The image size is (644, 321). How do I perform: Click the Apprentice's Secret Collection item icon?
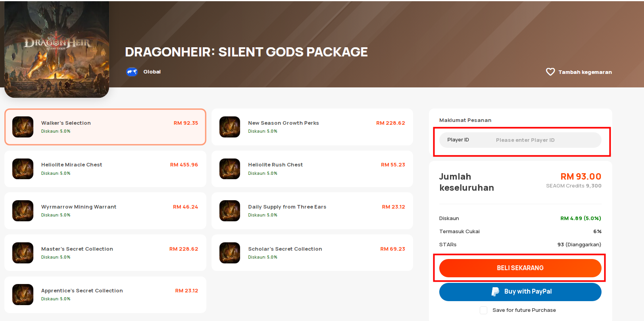click(23, 295)
